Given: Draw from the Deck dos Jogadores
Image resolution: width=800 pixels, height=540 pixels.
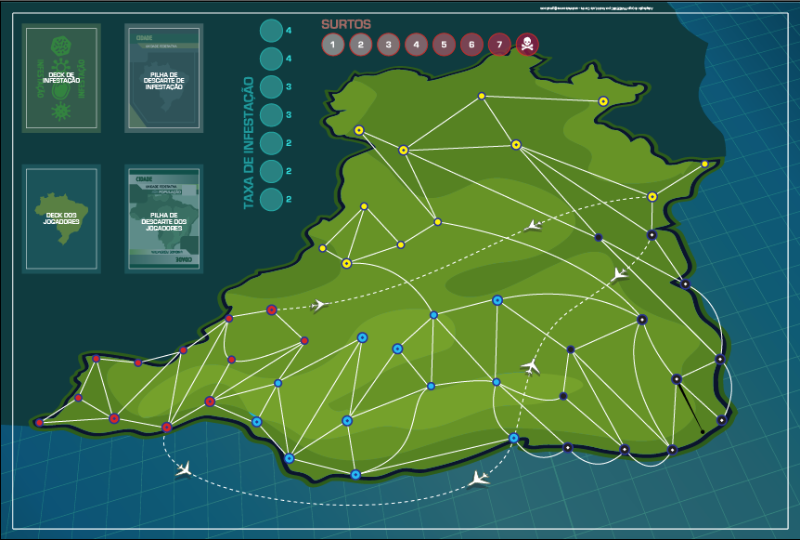Looking at the screenshot, I should click(62, 219).
